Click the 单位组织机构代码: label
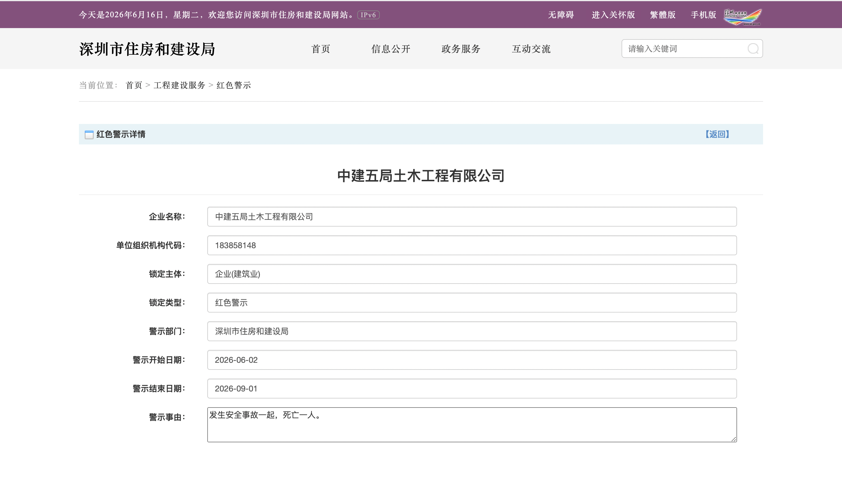The width and height of the screenshot is (842, 504). tap(151, 245)
